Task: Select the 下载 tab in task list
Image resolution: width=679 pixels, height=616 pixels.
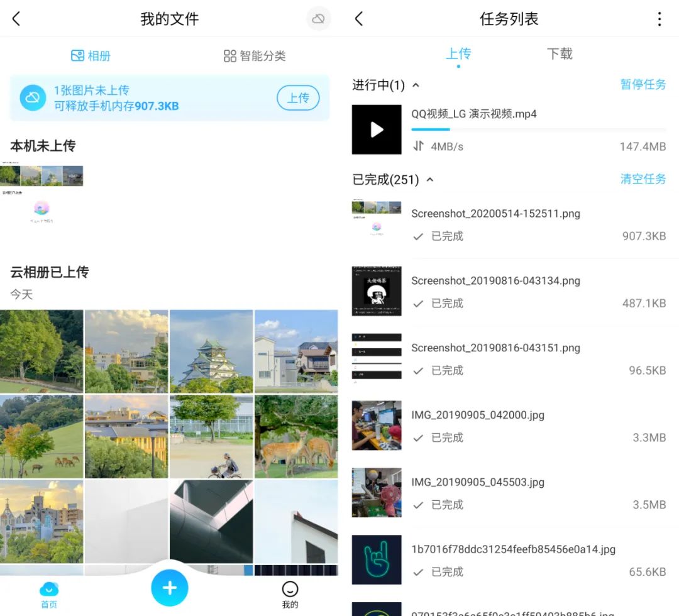Action: point(560,53)
